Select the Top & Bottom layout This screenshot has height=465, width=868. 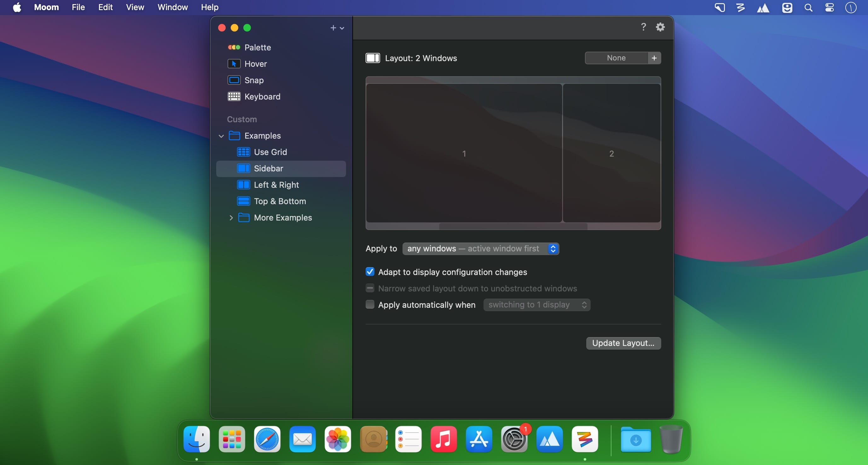click(279, 201)
